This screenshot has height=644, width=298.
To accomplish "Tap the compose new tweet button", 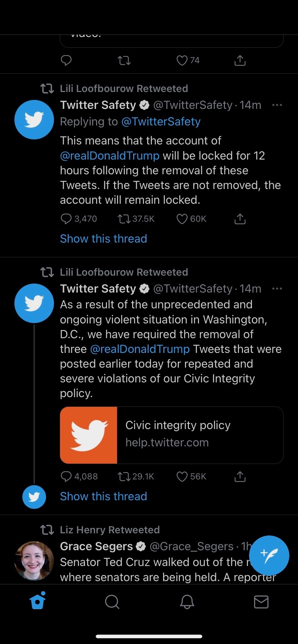I will tap(269, 555).
